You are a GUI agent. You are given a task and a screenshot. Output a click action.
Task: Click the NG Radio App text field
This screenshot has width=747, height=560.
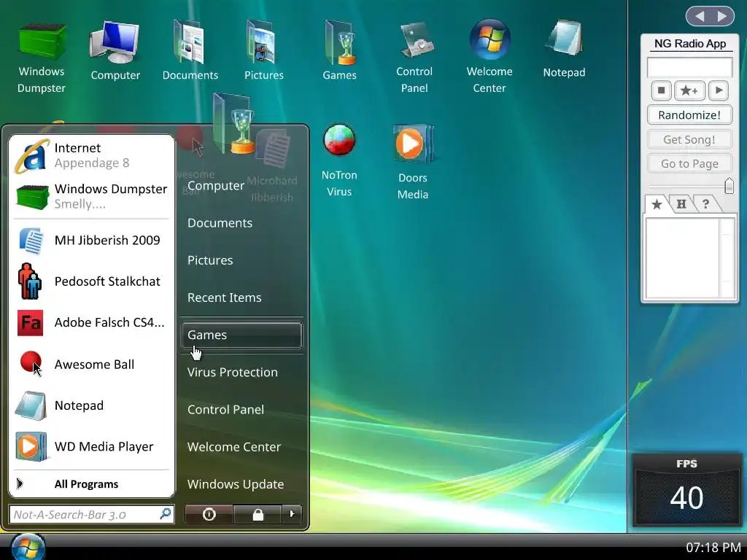click(689, 66)
